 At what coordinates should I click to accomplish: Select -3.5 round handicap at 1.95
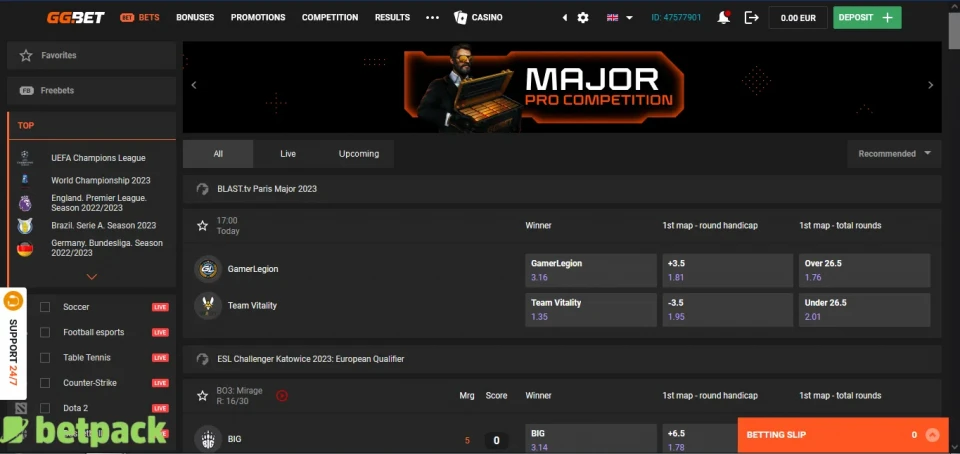tap(727, 310)
